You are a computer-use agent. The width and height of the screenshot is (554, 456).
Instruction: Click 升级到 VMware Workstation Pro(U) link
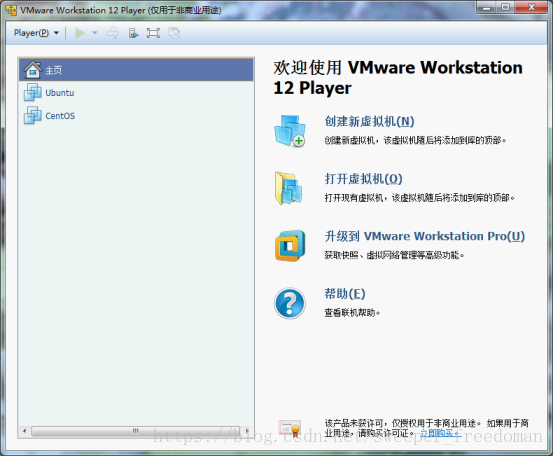pyautogui.click(x=424, y=236)
